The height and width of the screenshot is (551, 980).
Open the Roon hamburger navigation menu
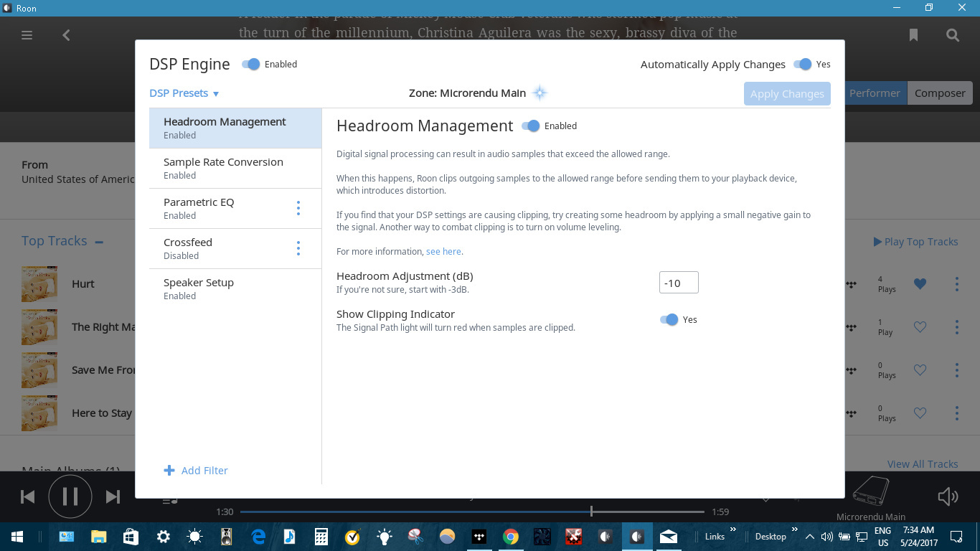click(x=27, y=34)
